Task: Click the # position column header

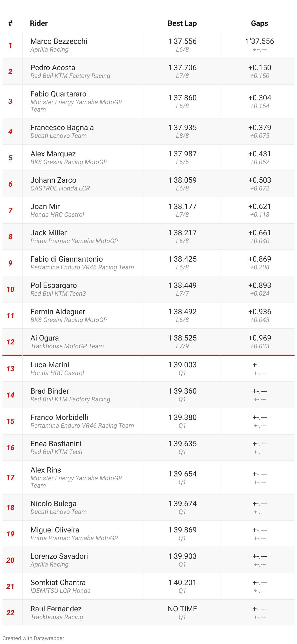Action: tap(10, 23)
